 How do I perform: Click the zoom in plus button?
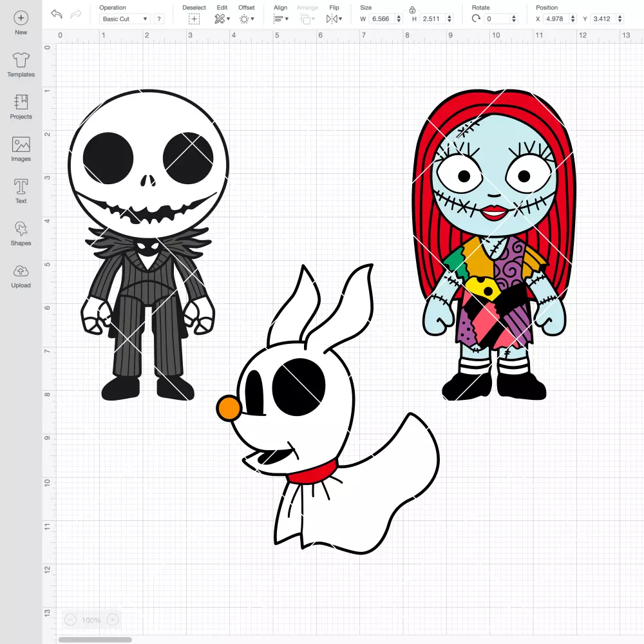point(113,620)
